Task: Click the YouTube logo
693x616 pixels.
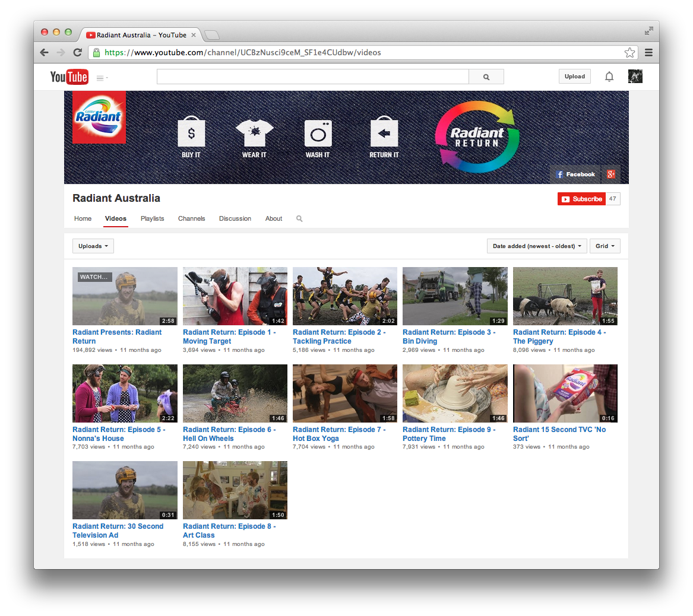Action: [x=69, y=77]
